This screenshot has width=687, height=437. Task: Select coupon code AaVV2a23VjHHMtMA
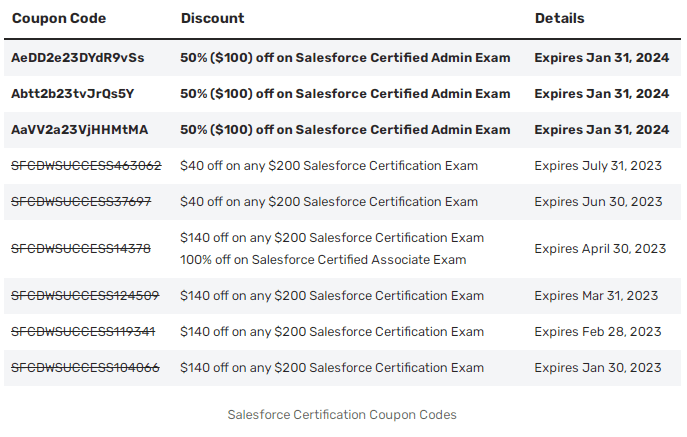tap(78, 130)
